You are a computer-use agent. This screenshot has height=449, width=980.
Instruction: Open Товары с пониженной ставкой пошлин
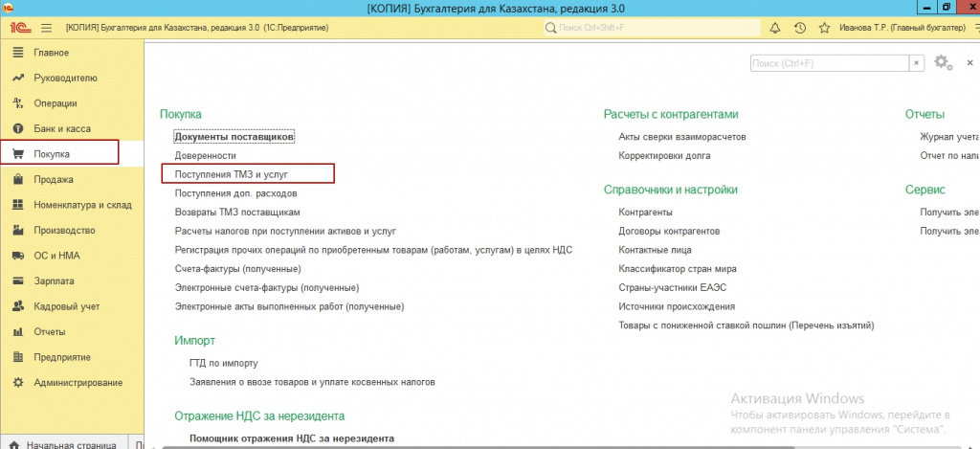point(746,326)
